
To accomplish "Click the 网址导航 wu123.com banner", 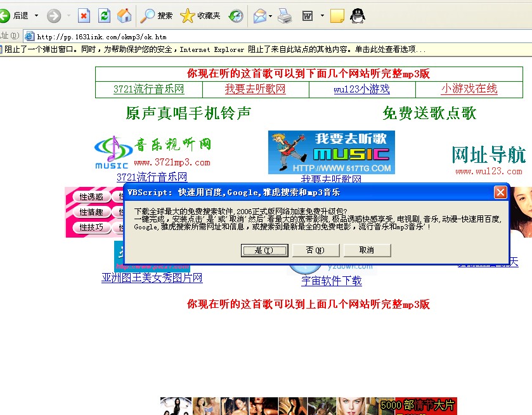I will [489, 160].
